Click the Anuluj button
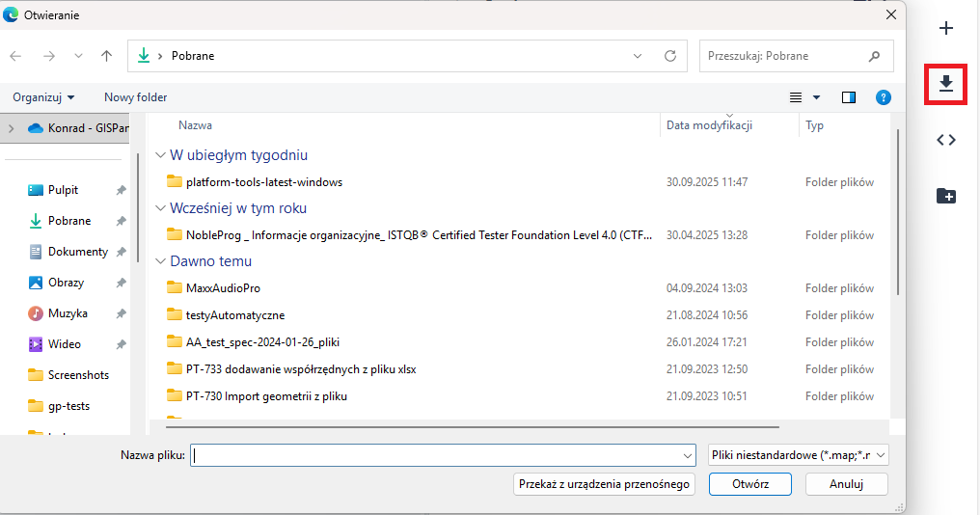Screen dimensions: 980x515 point(846,484)
